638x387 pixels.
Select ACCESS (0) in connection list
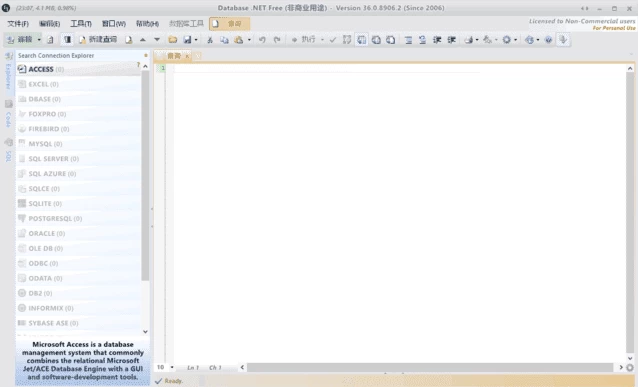[x=78, y=69]
